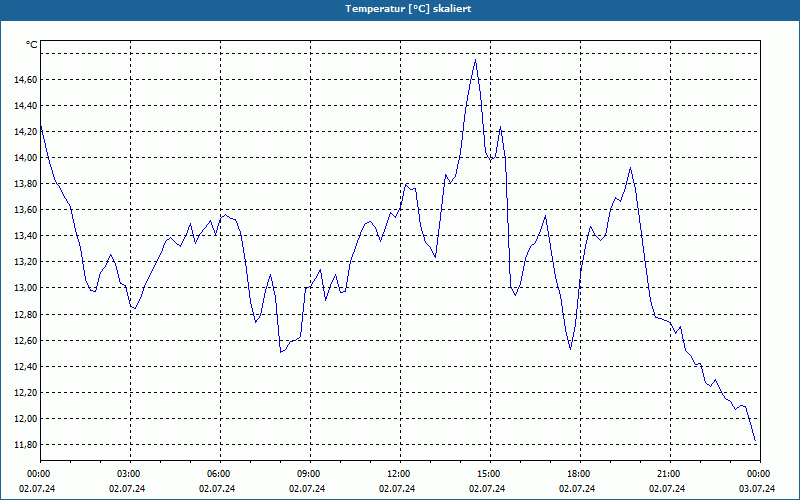This screenshot has height=500, width=800.
Task: Select the 11,80 y-axis value label
Action: click(x=26, y=444)
